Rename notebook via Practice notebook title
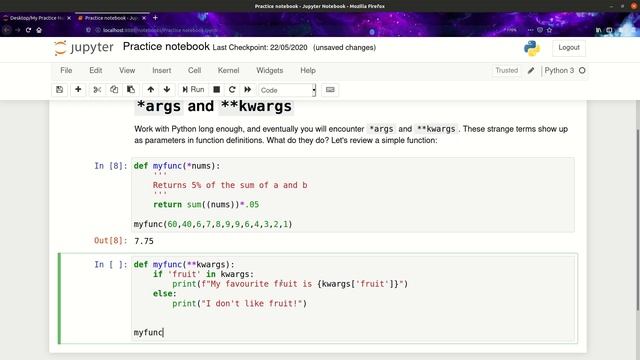 [x=166, y=47]
